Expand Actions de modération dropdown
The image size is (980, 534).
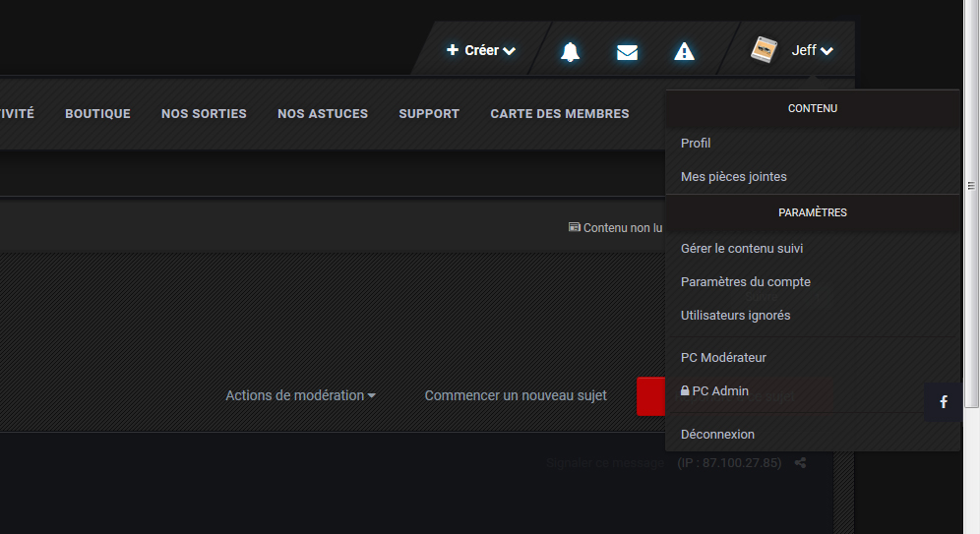301,395
